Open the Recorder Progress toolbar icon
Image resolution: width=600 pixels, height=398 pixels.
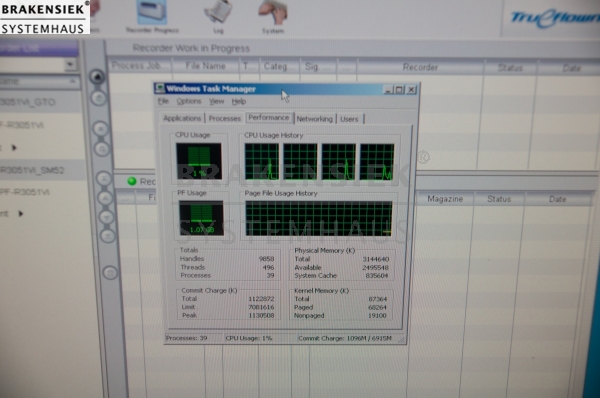(x=152, y=16)
